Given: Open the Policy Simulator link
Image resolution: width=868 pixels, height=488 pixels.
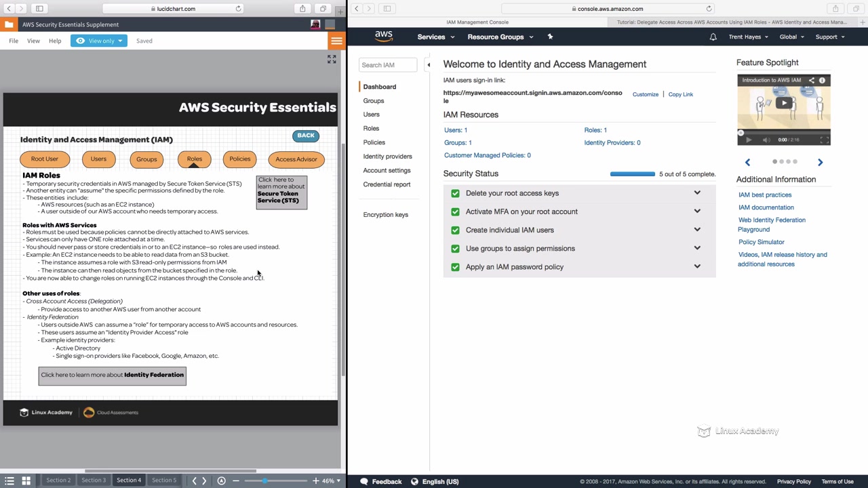Looking at the screenshot, I should [761, 242].
